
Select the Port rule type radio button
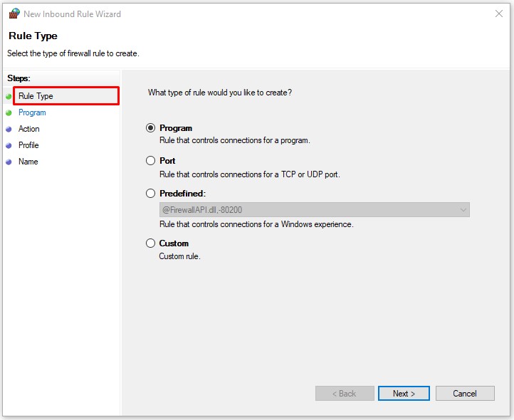(x=150, y=161)
